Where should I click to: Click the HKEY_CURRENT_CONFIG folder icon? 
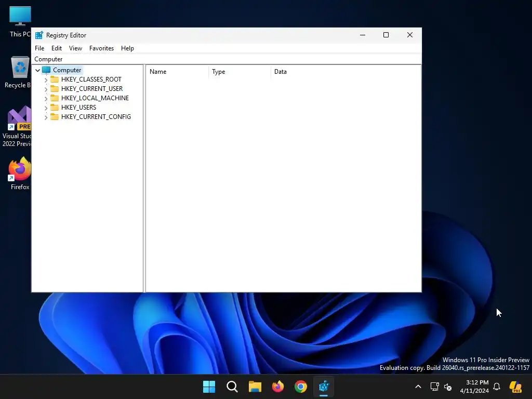(54, 117)
